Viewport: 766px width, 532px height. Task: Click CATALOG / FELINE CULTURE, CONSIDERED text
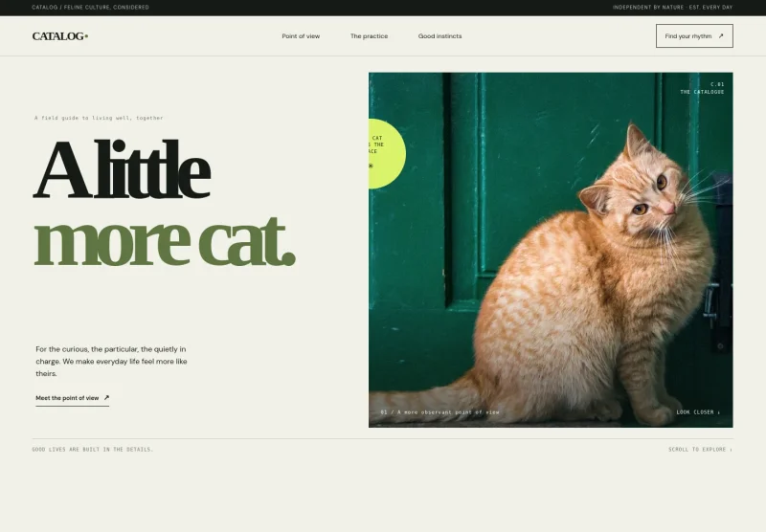pos(90,8)
